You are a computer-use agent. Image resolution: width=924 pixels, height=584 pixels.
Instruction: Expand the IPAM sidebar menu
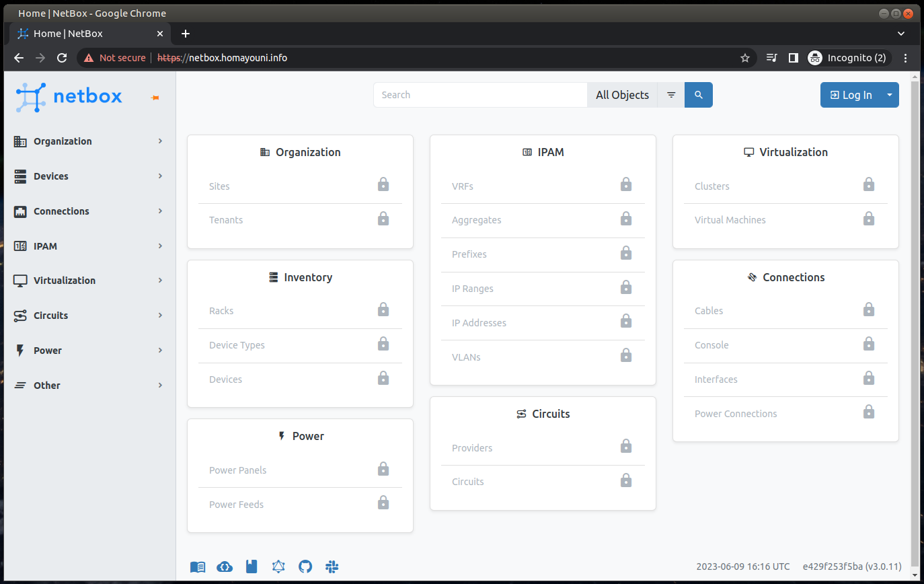click(x=88, y=246)
